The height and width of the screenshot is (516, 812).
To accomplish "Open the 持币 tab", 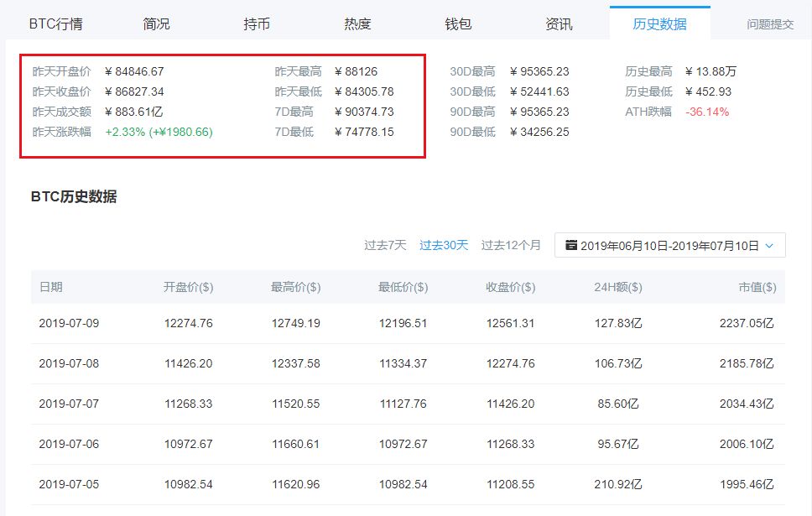I will pos(257,23).
